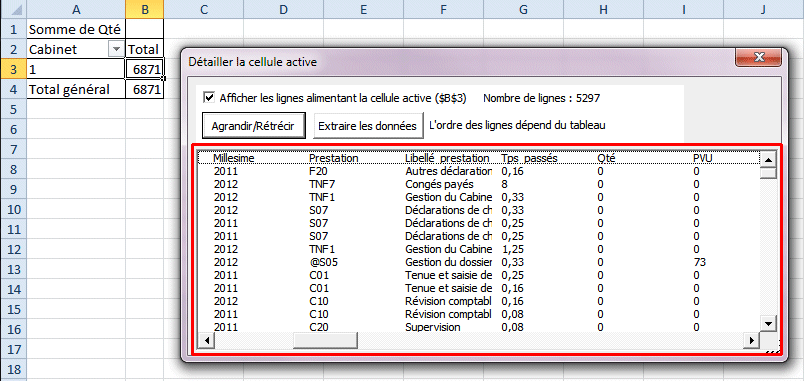Select the 'Total général' cell
Viewport: 804px width, 381px height.
(x=76, y=89)
